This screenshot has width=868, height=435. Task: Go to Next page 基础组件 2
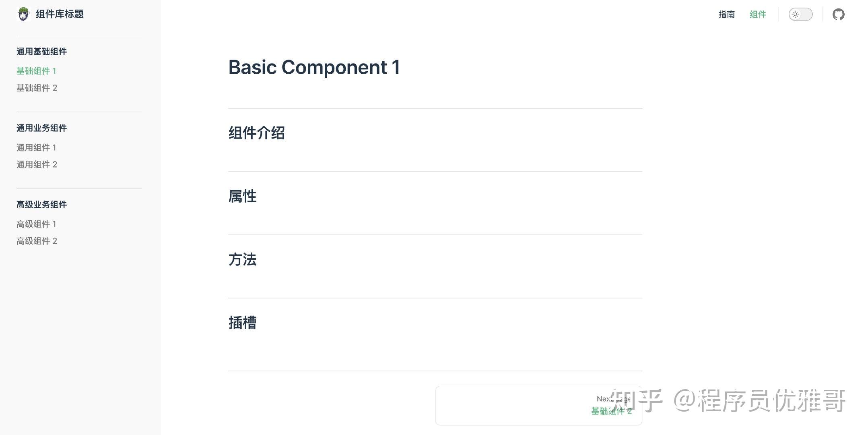coord(538,406)
